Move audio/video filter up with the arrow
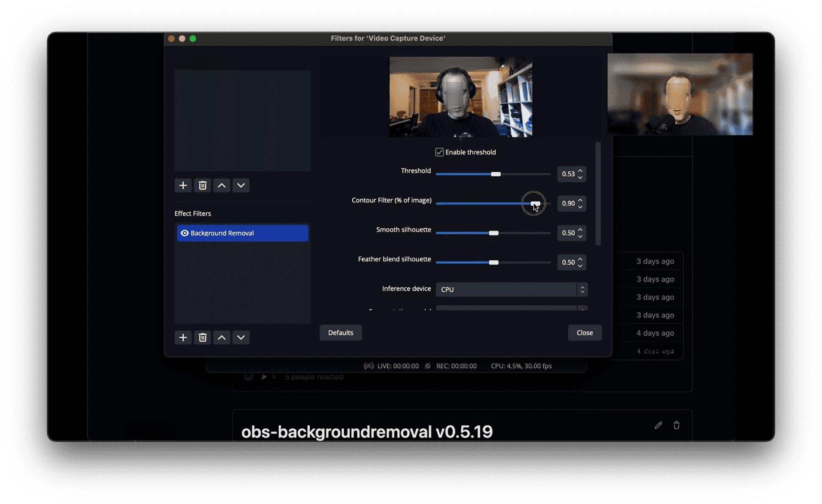 (x=222, y=185)
